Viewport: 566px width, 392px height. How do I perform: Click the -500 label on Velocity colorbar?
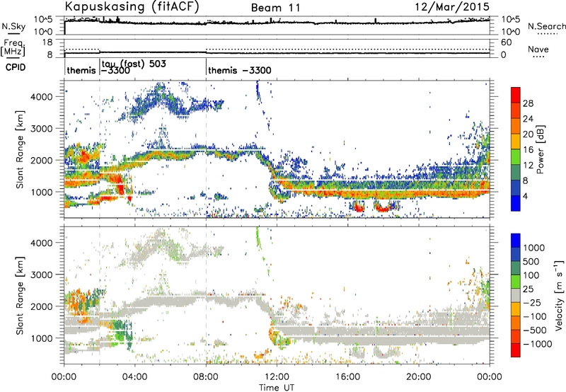tap(534, 330)
